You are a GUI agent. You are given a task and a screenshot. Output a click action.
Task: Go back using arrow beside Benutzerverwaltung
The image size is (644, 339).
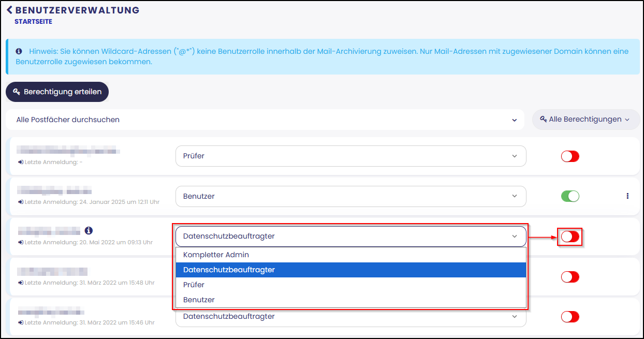(9, 10)
